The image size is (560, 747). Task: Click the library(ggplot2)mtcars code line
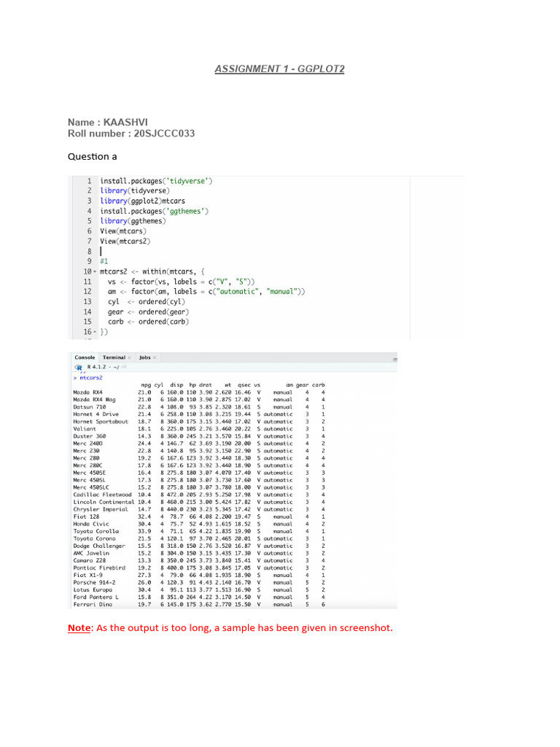tap(142, 201)
